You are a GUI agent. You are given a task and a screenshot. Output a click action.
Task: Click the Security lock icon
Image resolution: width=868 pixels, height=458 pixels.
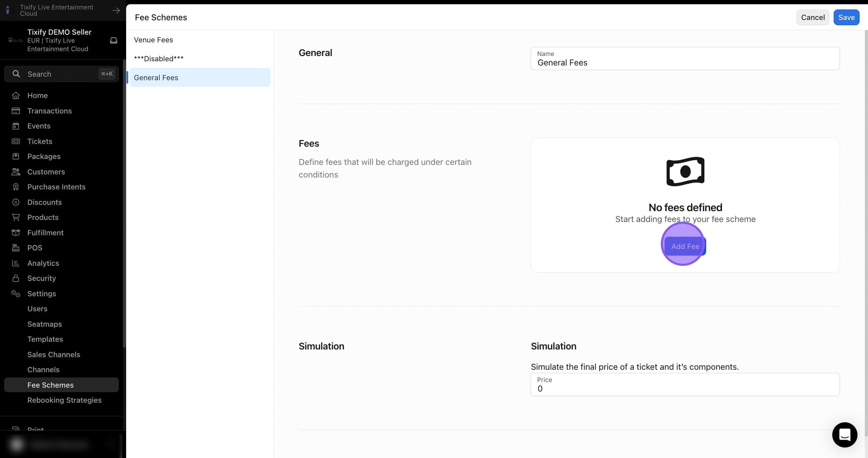click(16, 278)
